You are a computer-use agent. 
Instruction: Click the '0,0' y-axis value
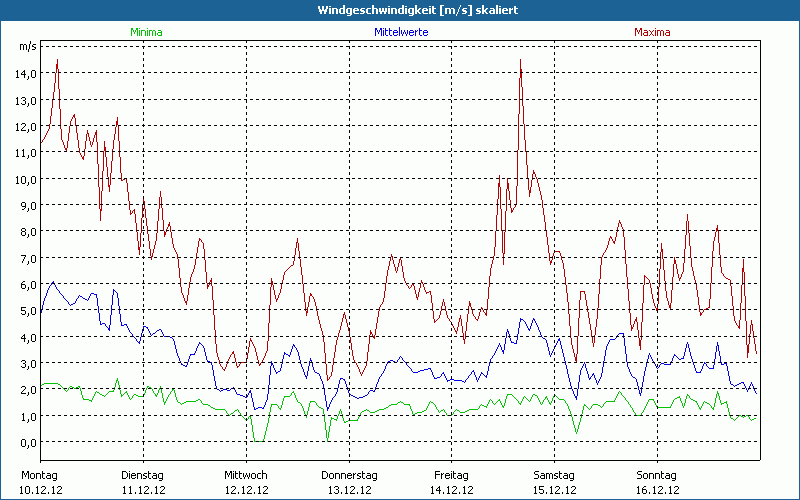28,443
